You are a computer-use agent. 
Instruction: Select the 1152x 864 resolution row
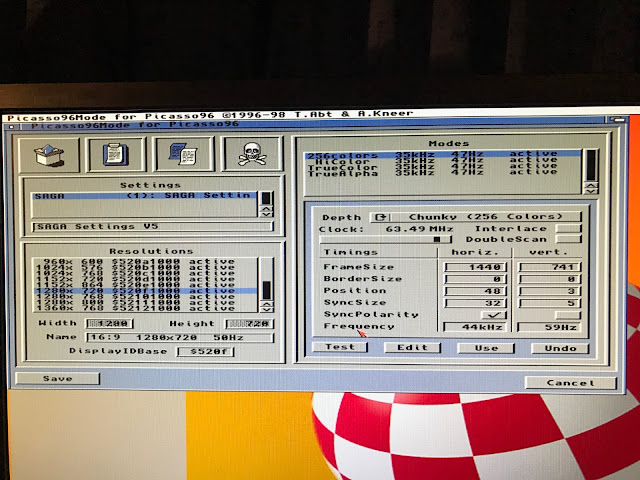coord(145,284)
